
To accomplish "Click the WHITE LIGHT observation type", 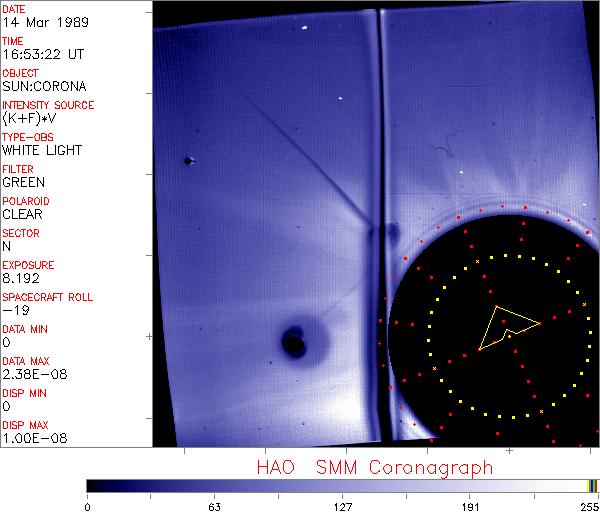I will 41,150.
